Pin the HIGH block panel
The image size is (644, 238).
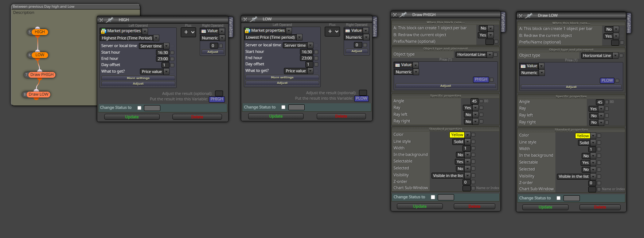pyautogui.click(x=109, y=20)
